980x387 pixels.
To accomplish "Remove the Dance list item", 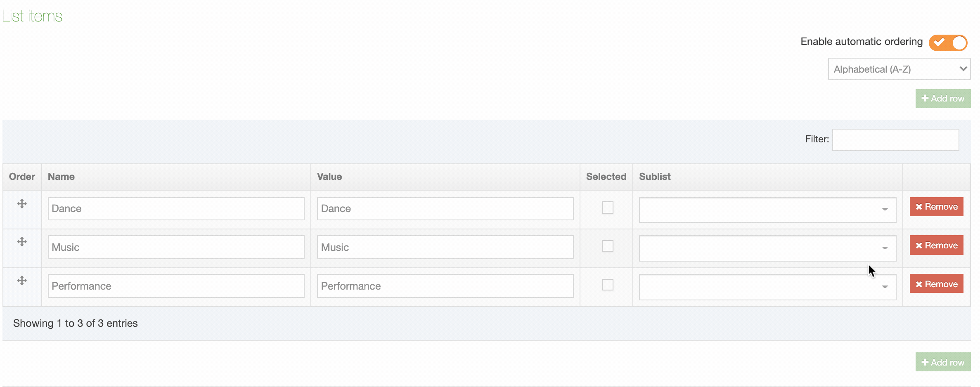I will [936, 207].
